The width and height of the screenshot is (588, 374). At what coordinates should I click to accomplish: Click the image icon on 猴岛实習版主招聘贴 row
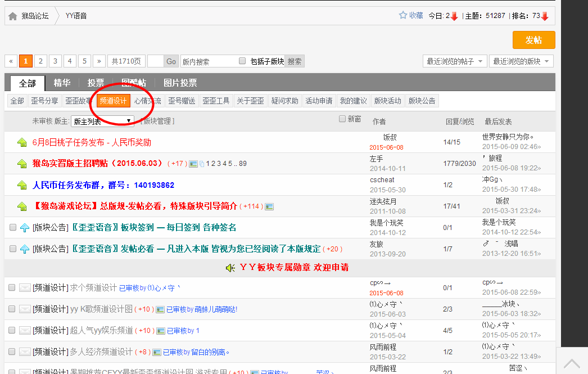193,164
